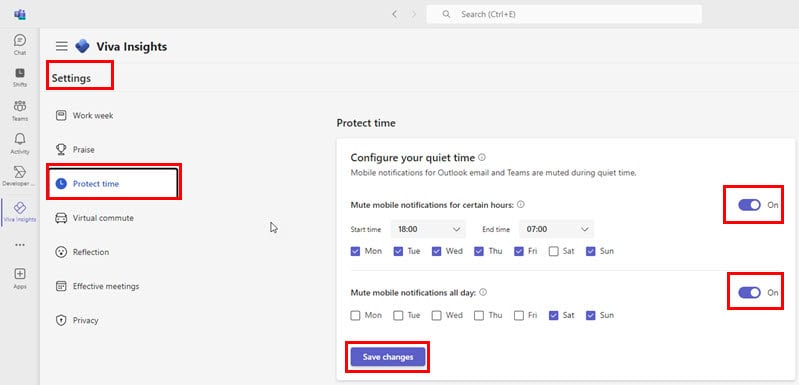The height and width of the screenshot is (385, 799).
Task: Uncheck Sun in certain hours row
Action: (591, 251)
